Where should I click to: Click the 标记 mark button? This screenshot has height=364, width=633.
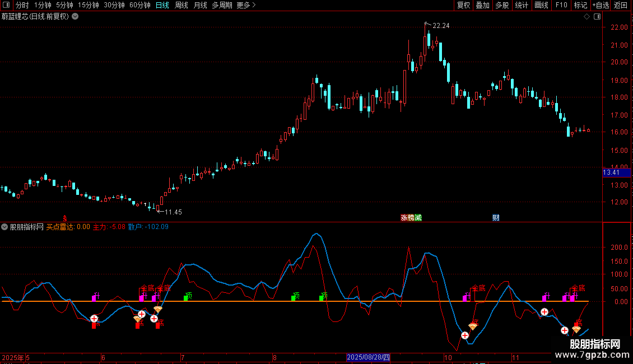coord(580,5)
